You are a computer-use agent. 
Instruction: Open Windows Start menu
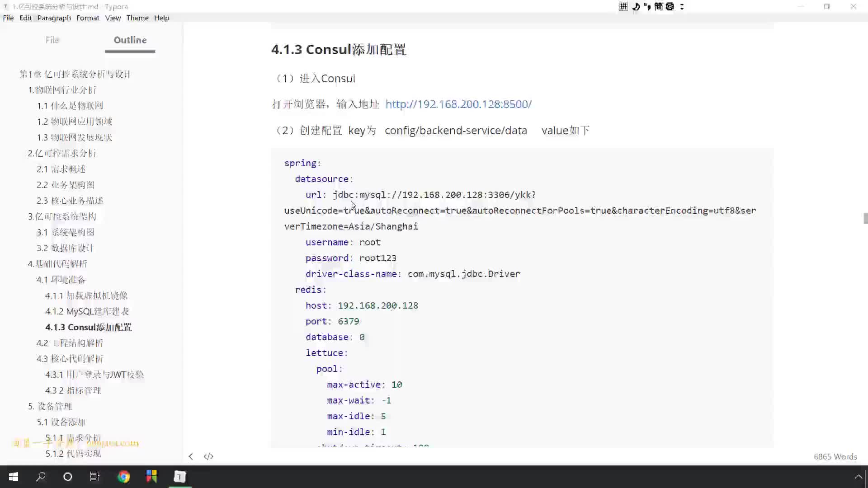click(14, 477)
